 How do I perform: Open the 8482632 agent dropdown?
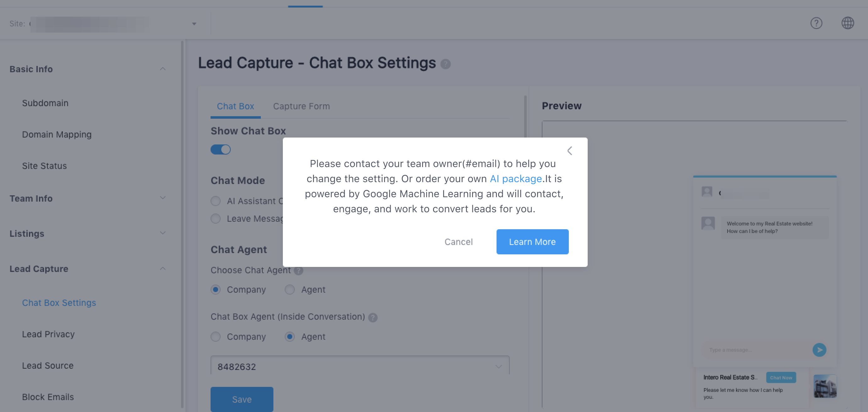pos(360,366)
